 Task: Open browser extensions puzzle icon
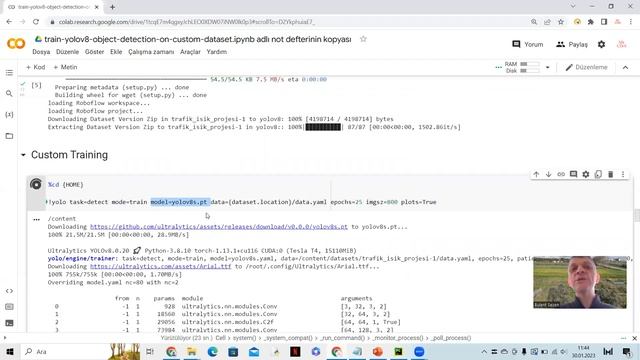pos(591,22)
